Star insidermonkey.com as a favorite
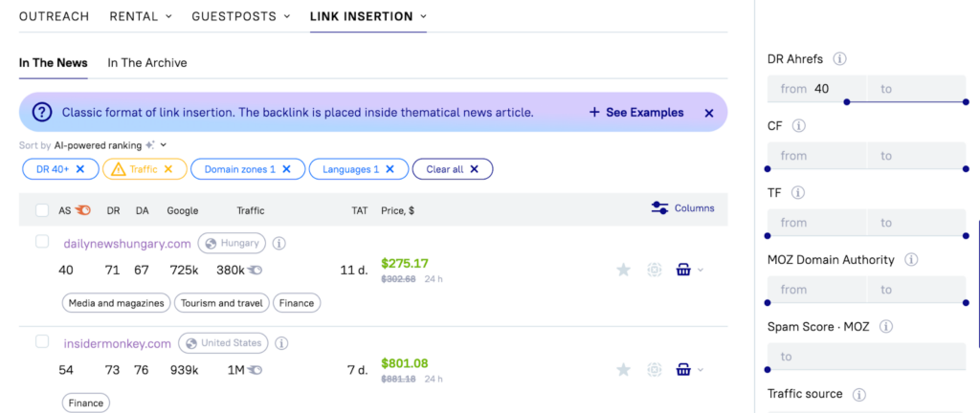The width and height of the screenshot is (980, 413). pos(624,370)
